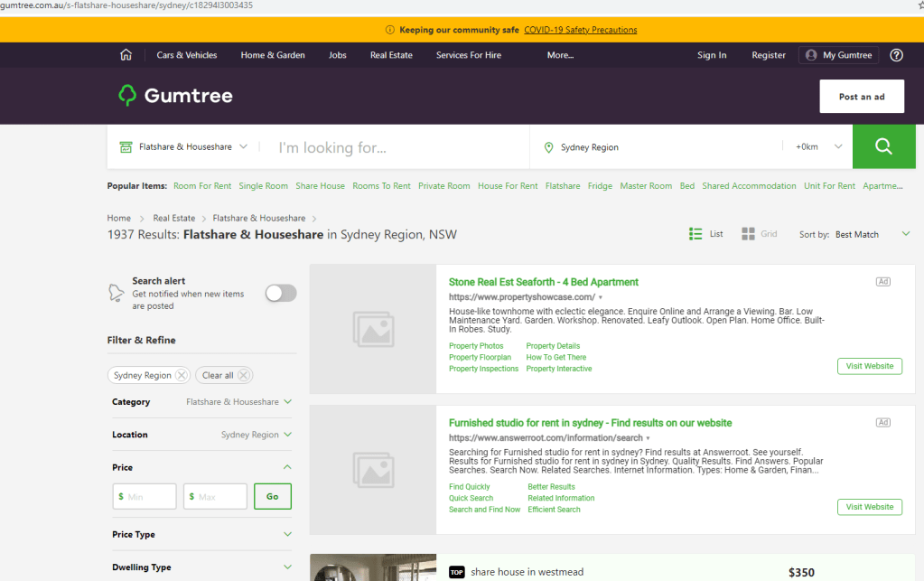Expand the Dwelling Type filter
This screenshot has height=581, width=924.
pyautogui.click(x=287, y=567)
